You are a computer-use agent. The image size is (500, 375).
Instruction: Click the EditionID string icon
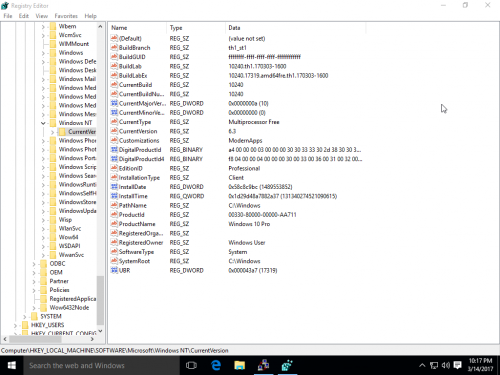[114, 168]
